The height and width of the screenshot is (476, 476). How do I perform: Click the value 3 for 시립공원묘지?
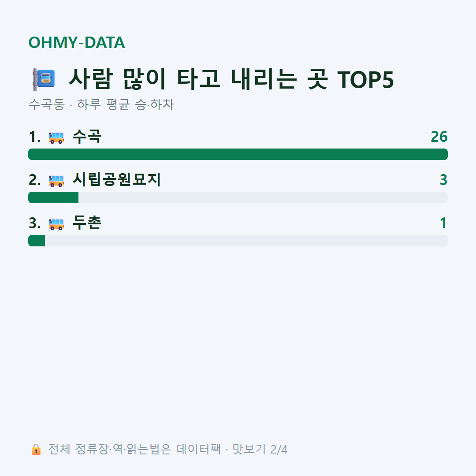point(443,180)
